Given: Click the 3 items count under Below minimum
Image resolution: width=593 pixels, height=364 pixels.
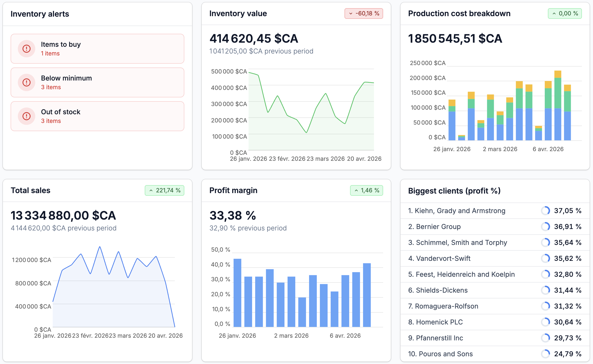Looking at the screenshot, I should (x=51, y=87).
